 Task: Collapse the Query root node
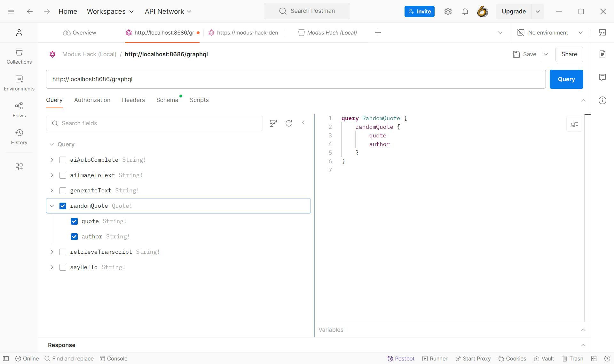(52, 144)
